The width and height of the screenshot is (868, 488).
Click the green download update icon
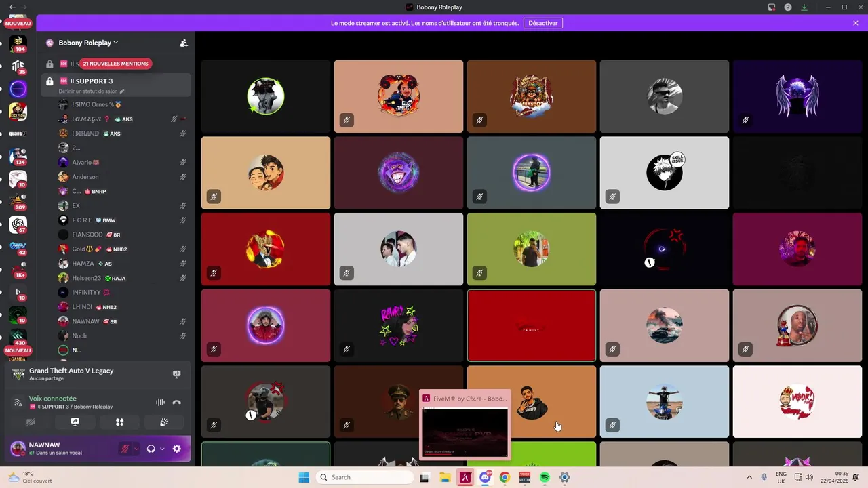pyautogui.click(x=804, y=7)
